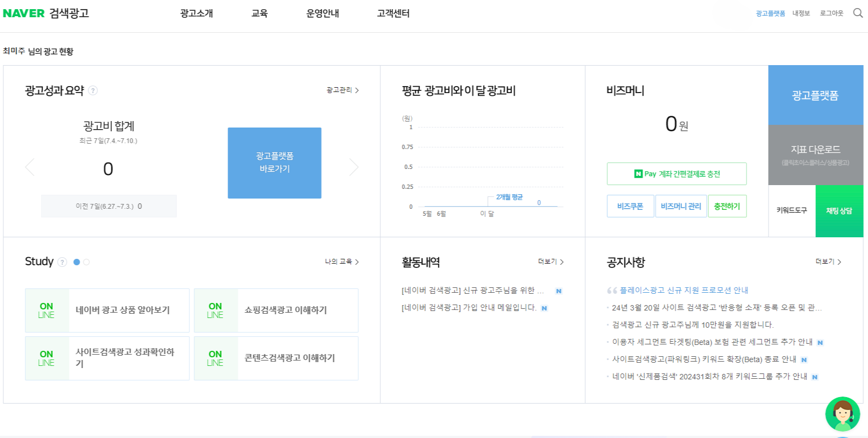Click 비즈쿠폰 button
This screenshot has height=438, width=868.
tap(630, 206)
